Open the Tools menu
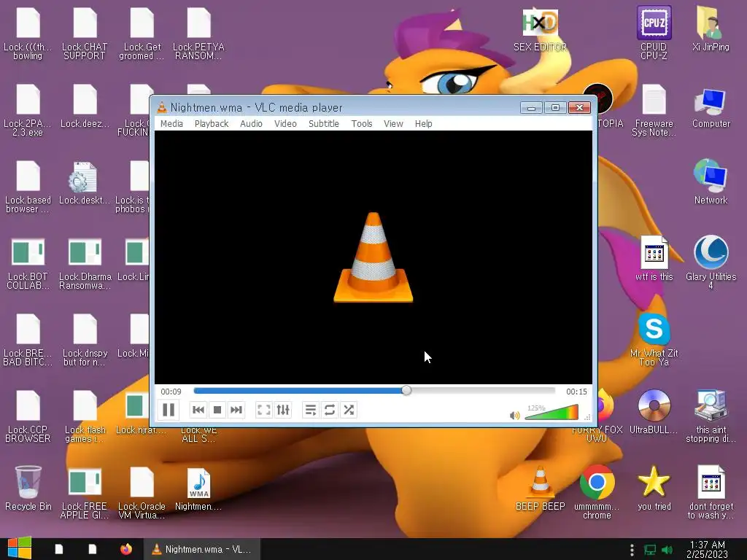 tap(362, 123)
